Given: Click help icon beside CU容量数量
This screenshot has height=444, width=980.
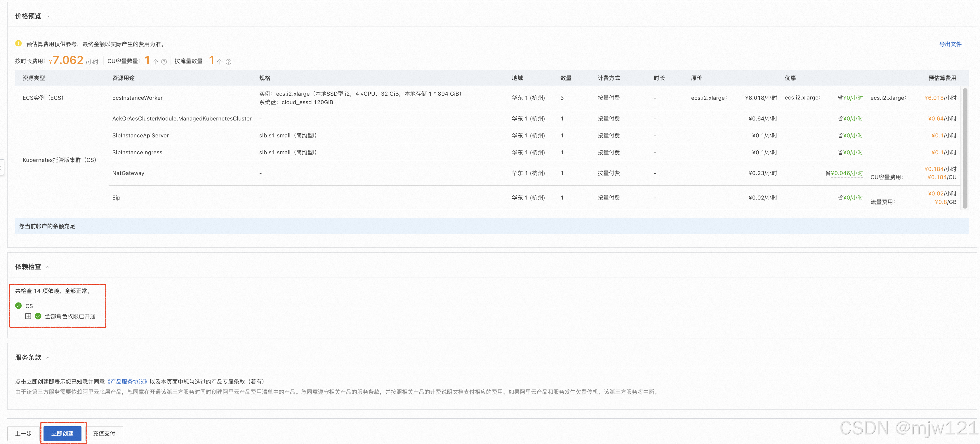Looking at the screenshot, I should click(x=164, y=62).
